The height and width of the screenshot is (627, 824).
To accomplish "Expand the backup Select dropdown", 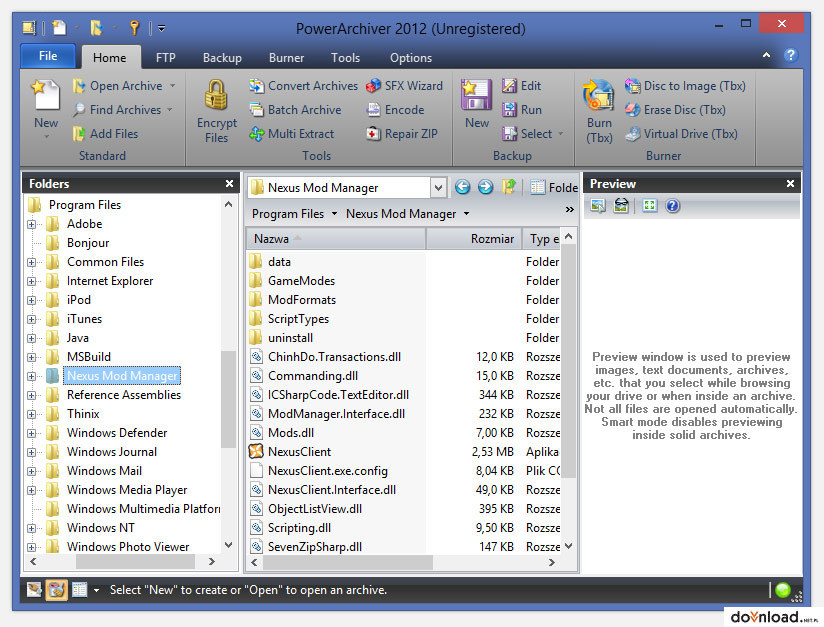I will [x=561, y=134].
